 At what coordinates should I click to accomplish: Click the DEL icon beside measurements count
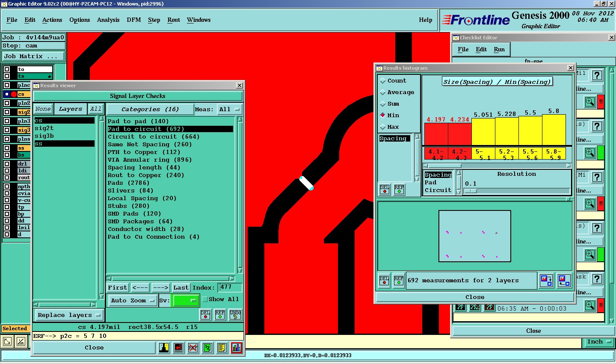tap(384, 281)
